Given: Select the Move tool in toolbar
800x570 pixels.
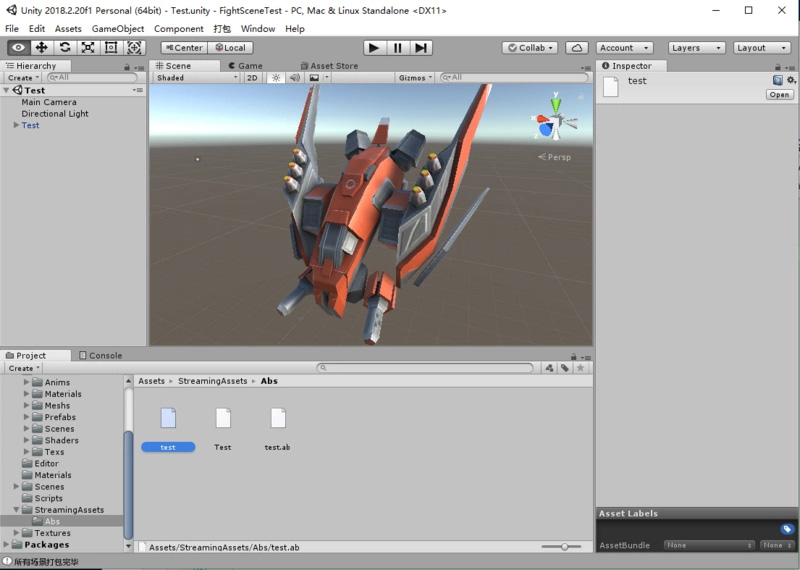Looking at the screenshot, I should [x=41, y=47].
